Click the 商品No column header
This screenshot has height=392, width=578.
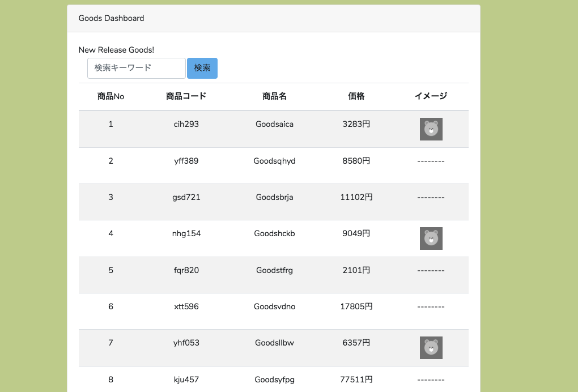click(x=110, y=96)
